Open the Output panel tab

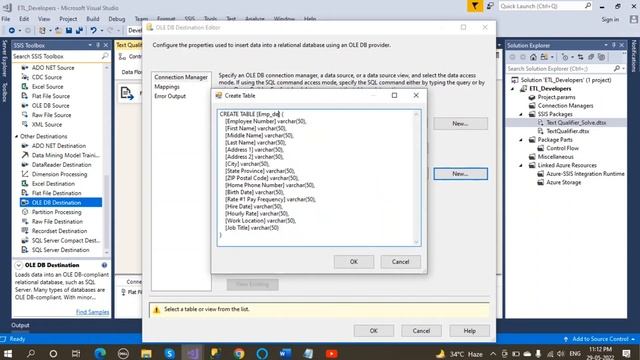point(20,325)
